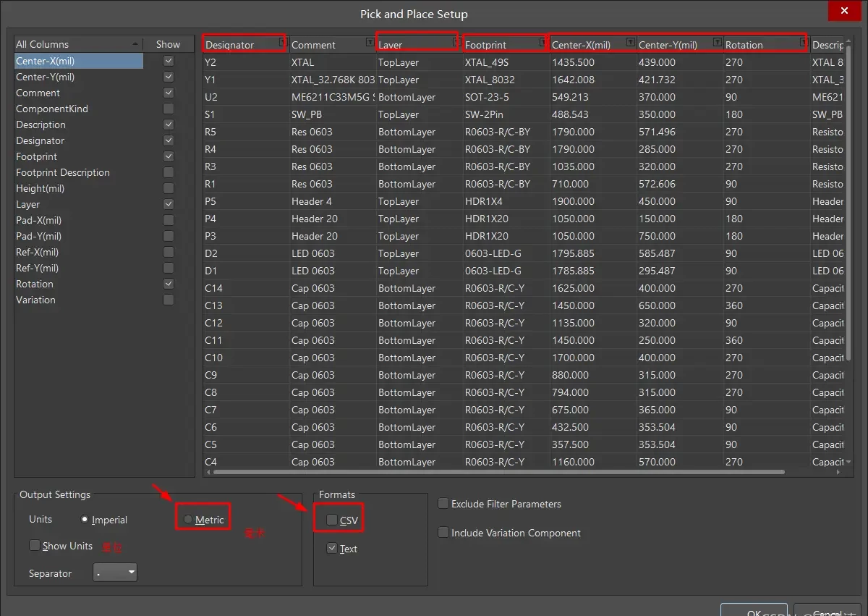The width and height of the screenshot is (868, 616).
Task: Select Variation in All Columns list
Action: [35, 300]
